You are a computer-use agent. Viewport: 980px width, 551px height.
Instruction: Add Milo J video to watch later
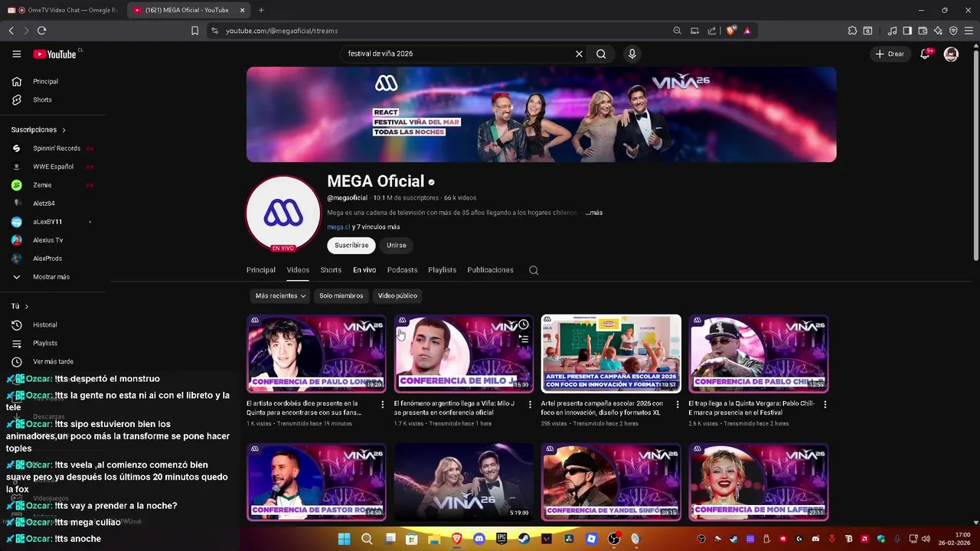524,325
